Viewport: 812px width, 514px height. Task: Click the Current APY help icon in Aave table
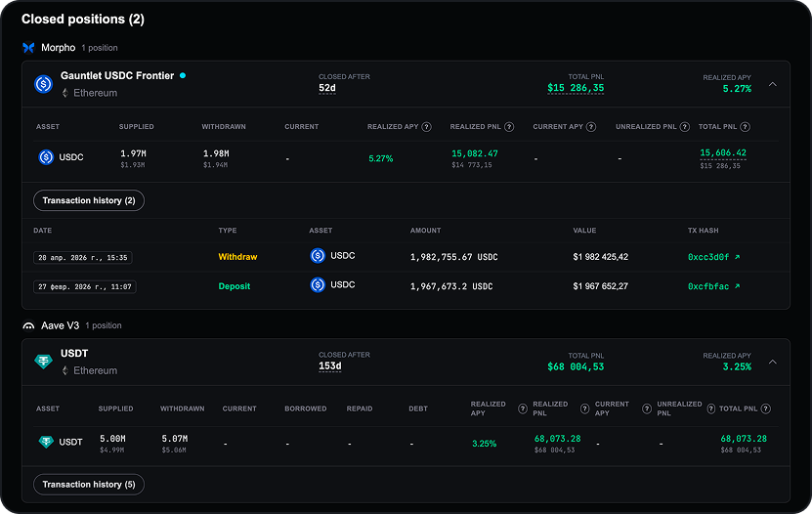tap(647, 408)
